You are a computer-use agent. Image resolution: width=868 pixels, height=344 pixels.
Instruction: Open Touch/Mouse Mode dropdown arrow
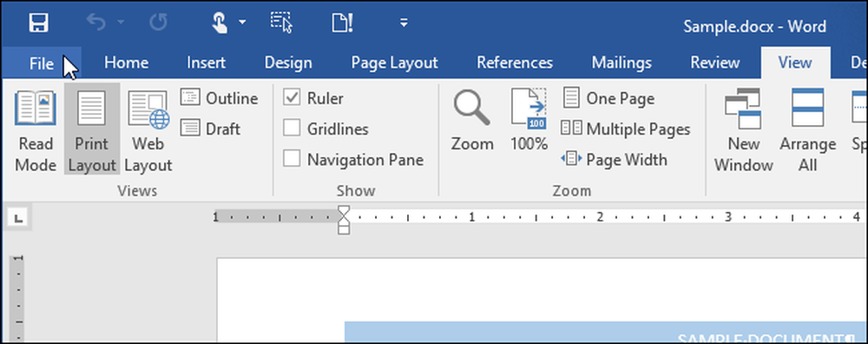(x=242, y=23)
